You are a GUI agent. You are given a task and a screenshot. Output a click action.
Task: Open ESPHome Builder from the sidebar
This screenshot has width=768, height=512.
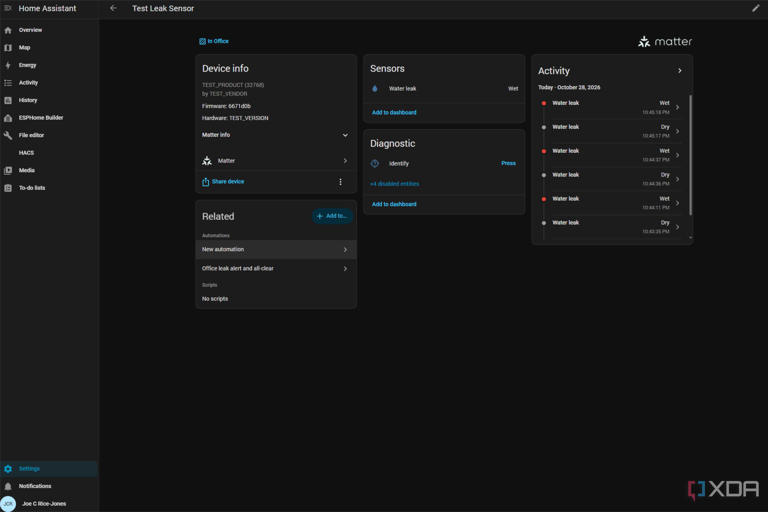click(49, 118)
